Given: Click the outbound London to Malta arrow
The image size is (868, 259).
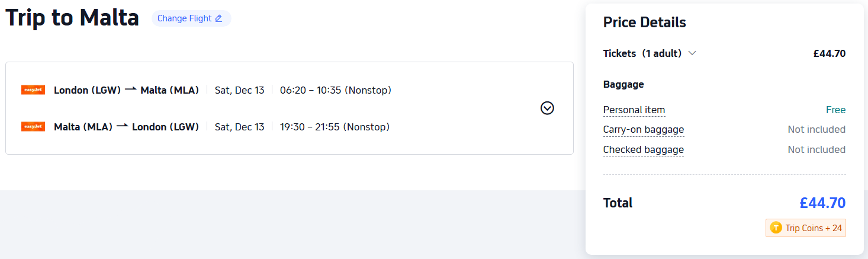Looking at the screenshot, I should tap(130, 89).
